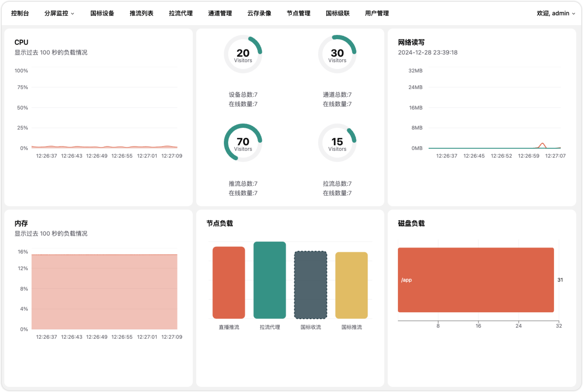Click the /app disk usage bar
This screenshot has height=392, width=583.
[x=476, y=280]
